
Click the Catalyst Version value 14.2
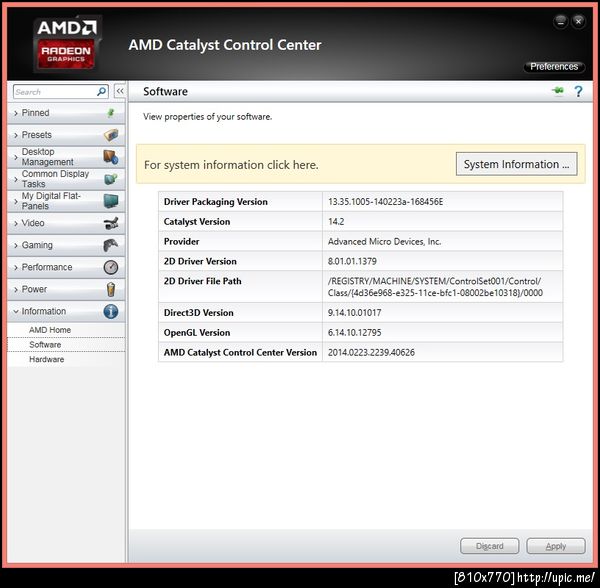click(336, 222)
